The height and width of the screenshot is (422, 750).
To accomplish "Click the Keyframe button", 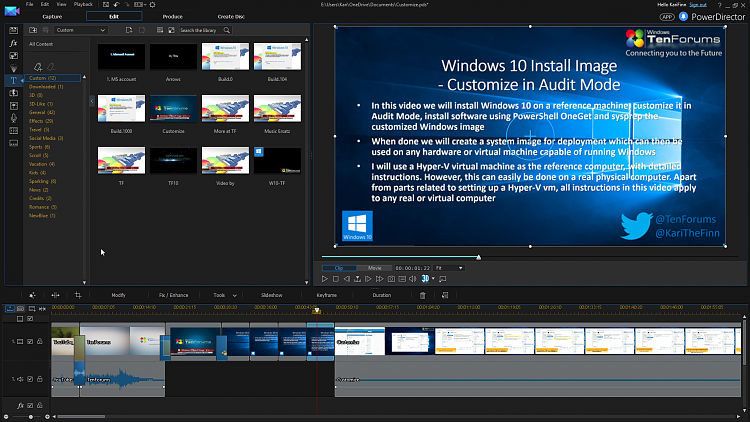I will pos(327,295).
